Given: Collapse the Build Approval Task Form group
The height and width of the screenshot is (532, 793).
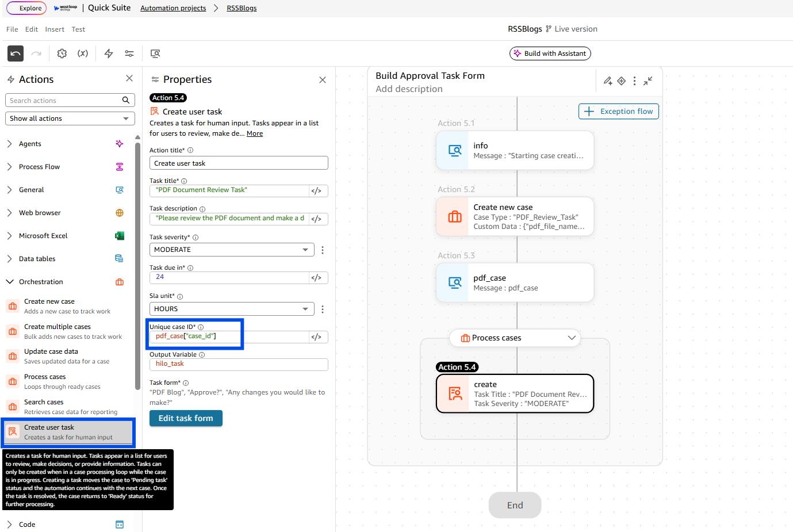Looking at the screenshot, I should click(648, 81).
